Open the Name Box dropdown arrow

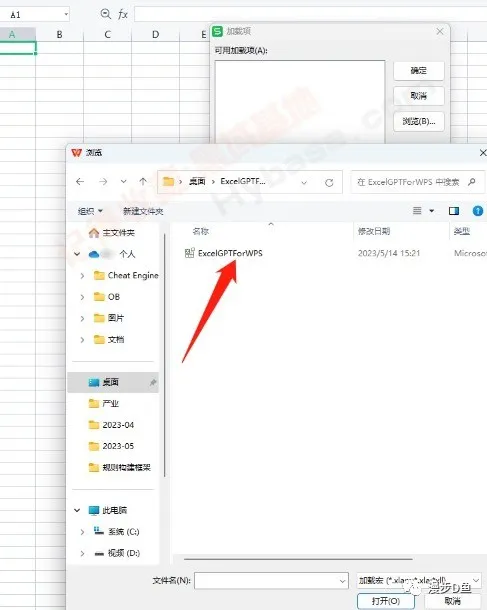pos(66,14)
